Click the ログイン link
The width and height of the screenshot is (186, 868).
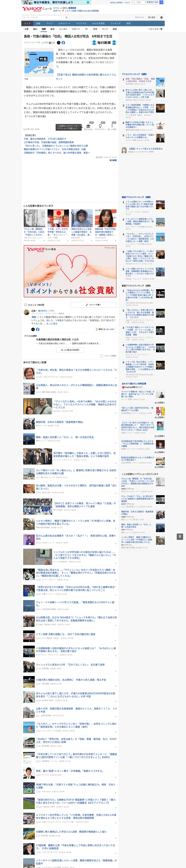point(57,11)
